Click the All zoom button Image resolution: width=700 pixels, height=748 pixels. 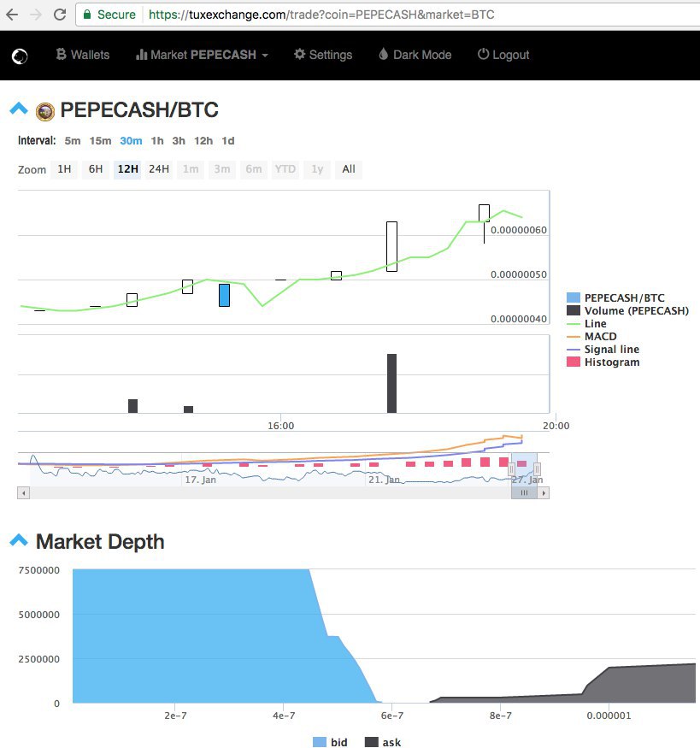pyautogui.click(x=349, y=169)
